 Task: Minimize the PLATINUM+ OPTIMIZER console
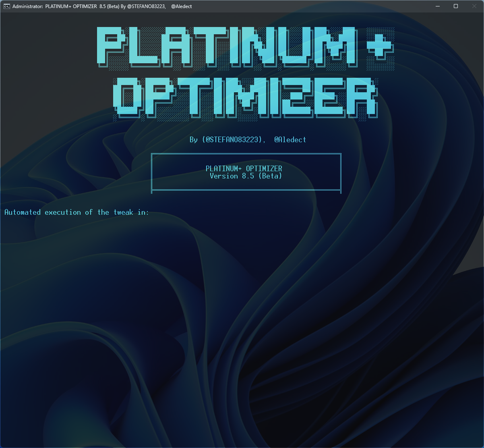pos(437,6)
